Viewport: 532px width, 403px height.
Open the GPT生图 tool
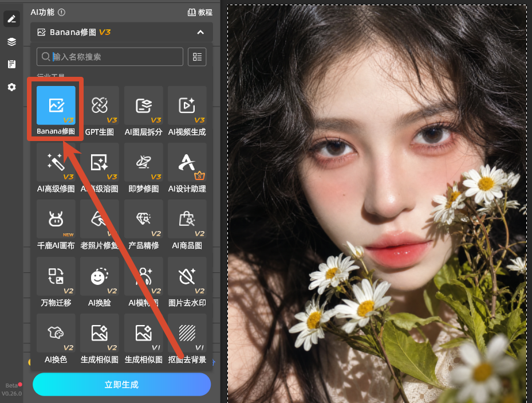100,111
